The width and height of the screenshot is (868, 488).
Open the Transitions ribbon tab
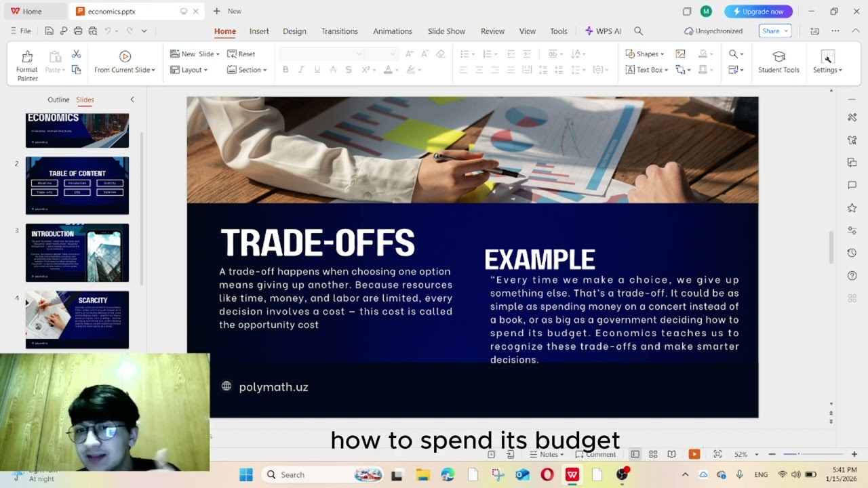340,31
